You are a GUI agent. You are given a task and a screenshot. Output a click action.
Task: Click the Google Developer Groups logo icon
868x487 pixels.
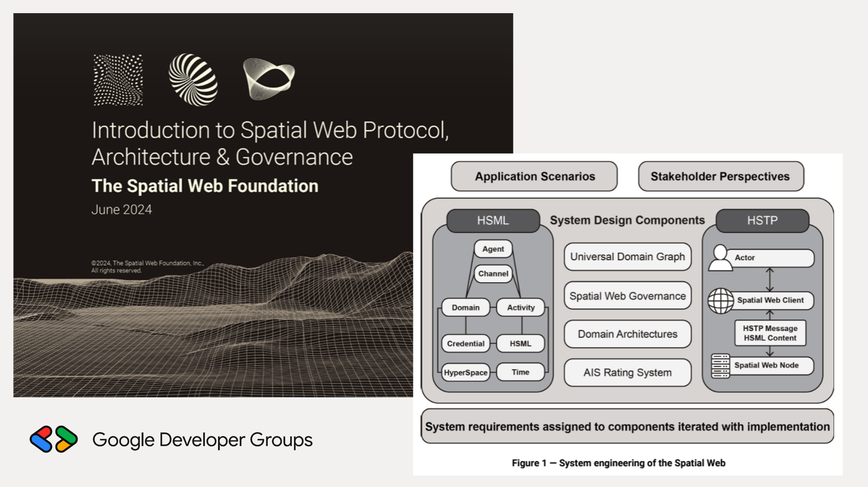point(54,439)
